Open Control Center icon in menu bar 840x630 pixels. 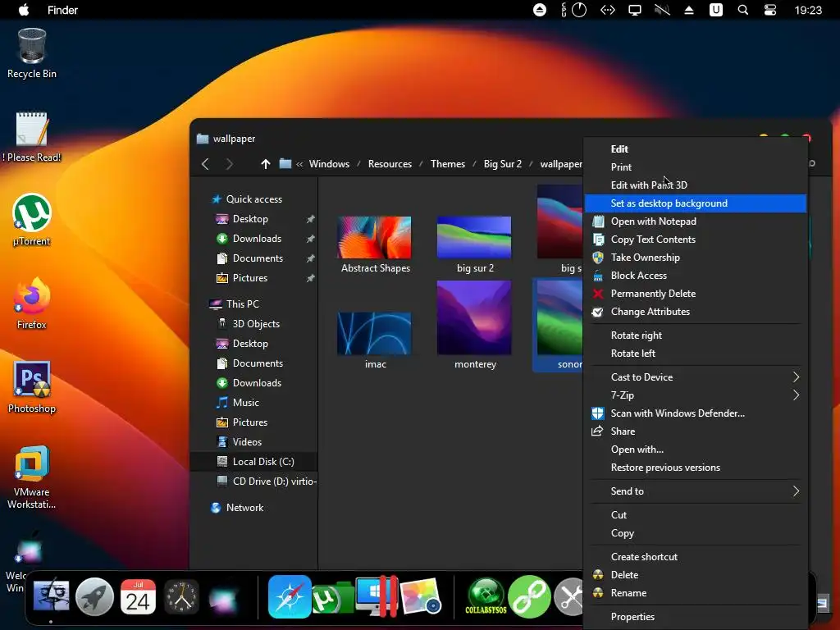(769, 10)
